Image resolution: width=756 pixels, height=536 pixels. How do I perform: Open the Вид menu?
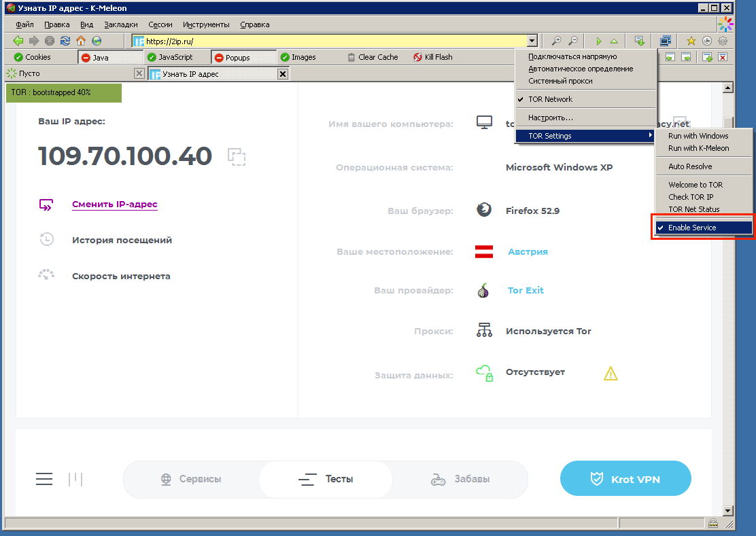(87, 24)
